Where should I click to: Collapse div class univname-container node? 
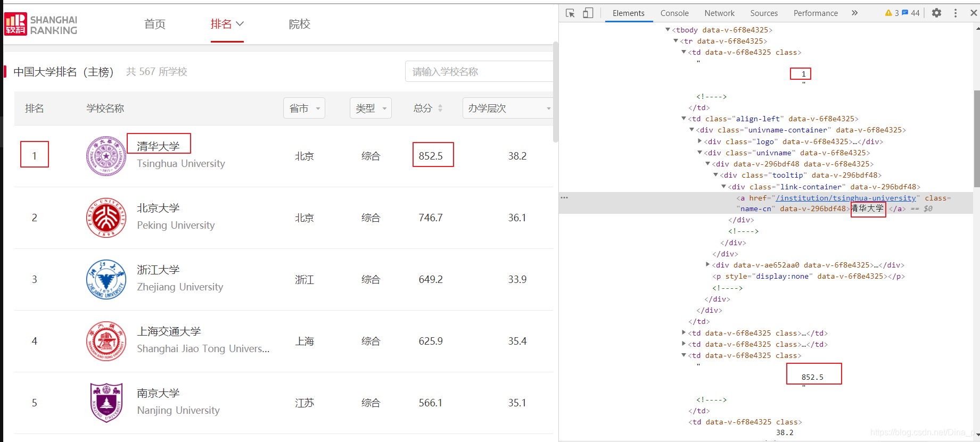tap(691, 130)
